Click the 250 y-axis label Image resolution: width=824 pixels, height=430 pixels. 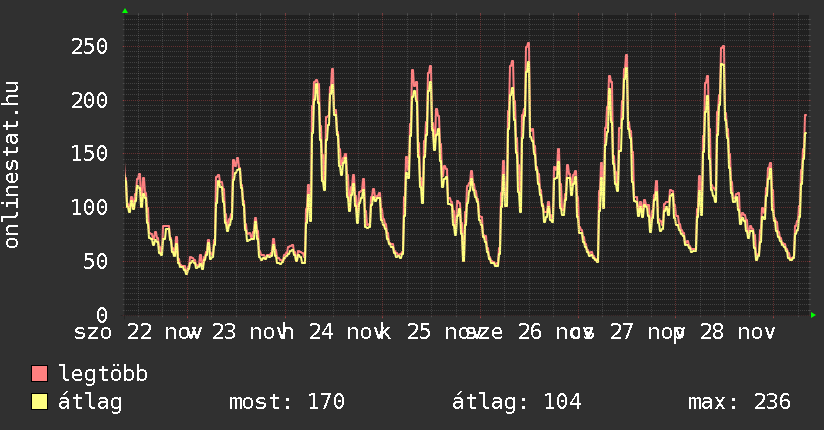[89, 47]
